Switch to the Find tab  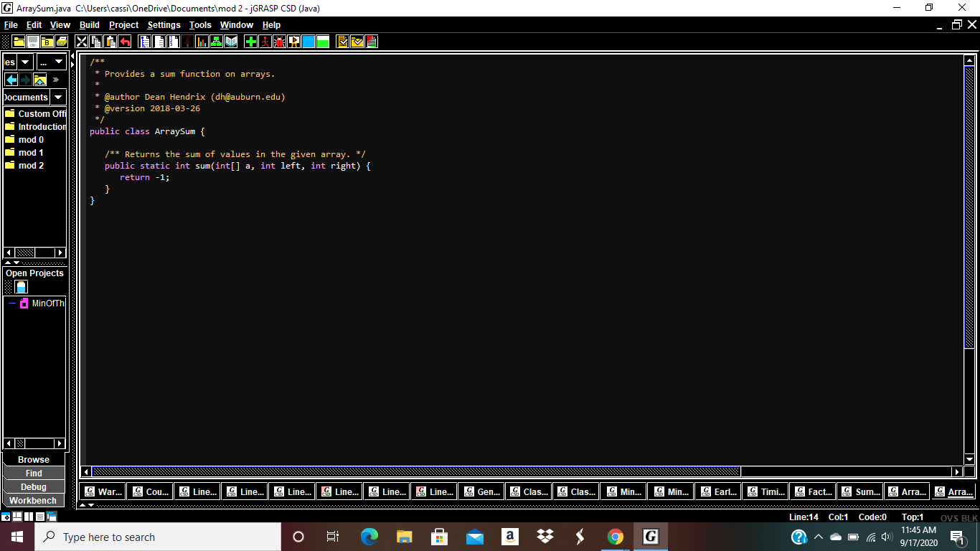(x=32, y=473)
